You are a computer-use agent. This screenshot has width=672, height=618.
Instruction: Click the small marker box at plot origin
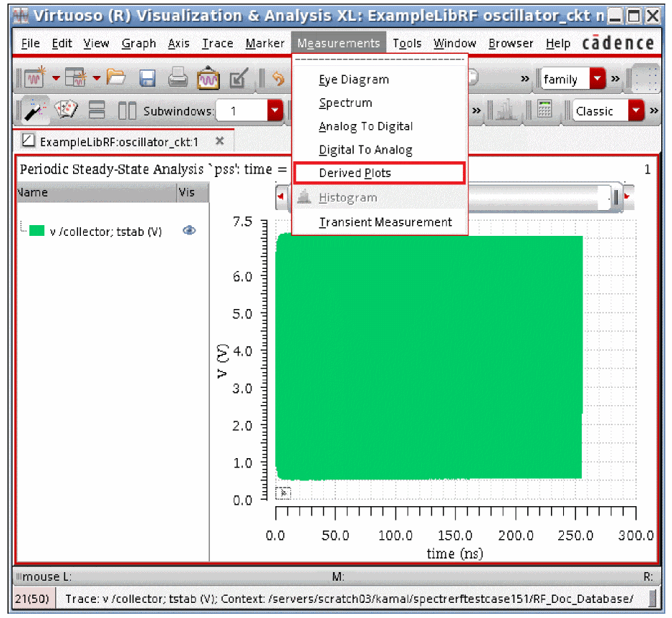point(283,493)
